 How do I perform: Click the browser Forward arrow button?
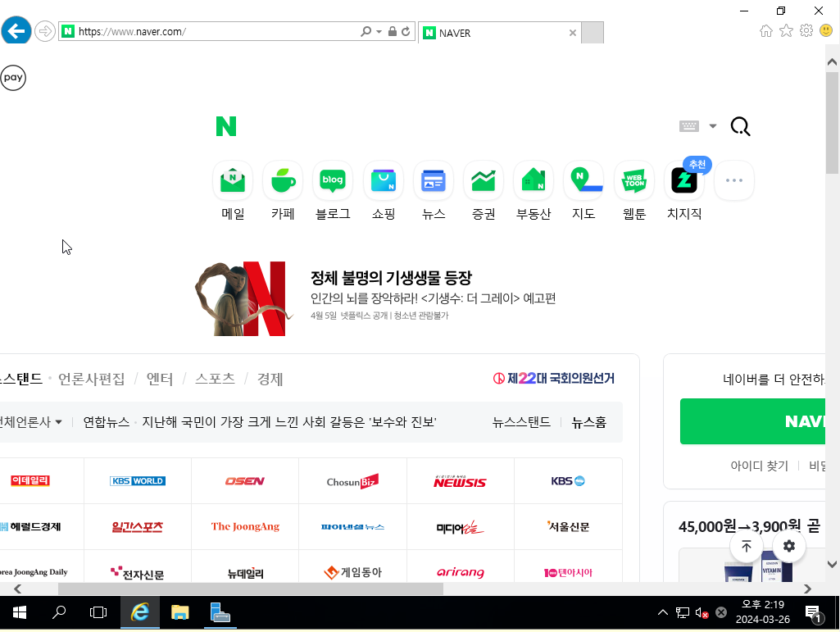(x=45, y=31)
